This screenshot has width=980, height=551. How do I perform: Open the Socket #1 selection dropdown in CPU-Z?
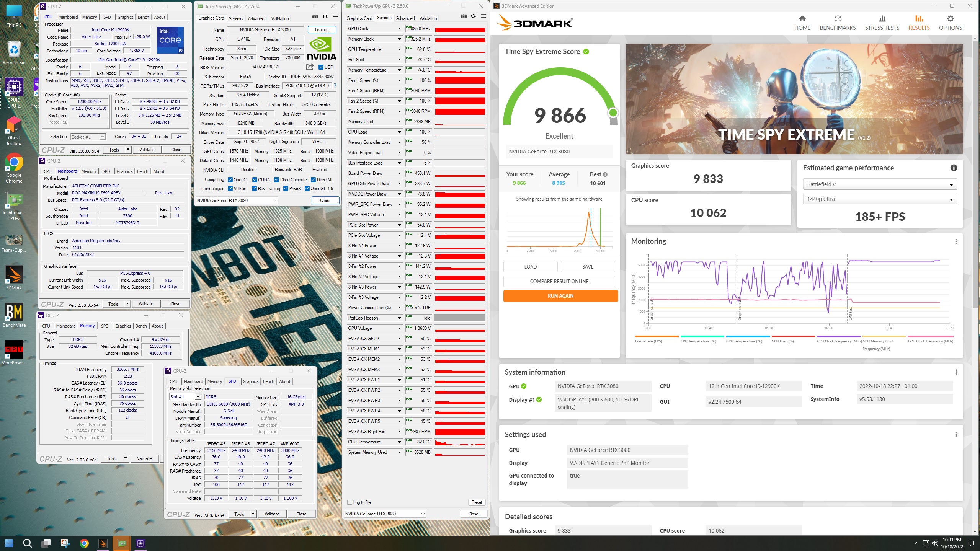pos(88,137)
